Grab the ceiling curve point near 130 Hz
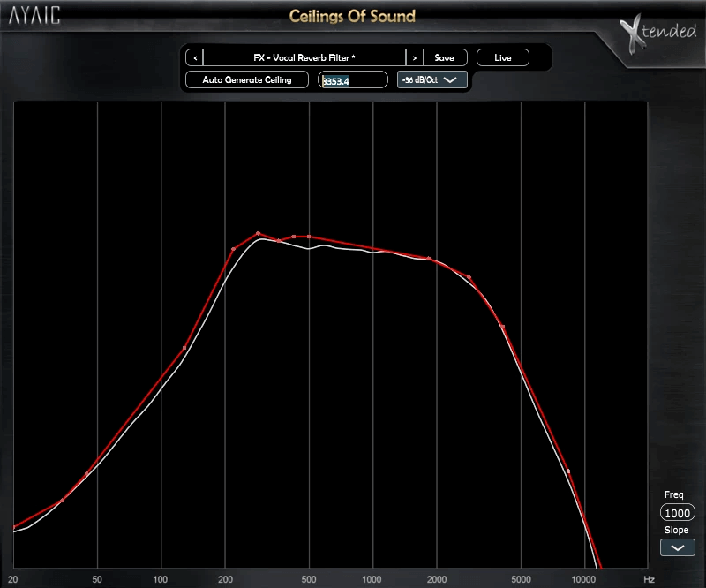The width and height of the screenshot is (706, 588). click(x=184, y=348)
